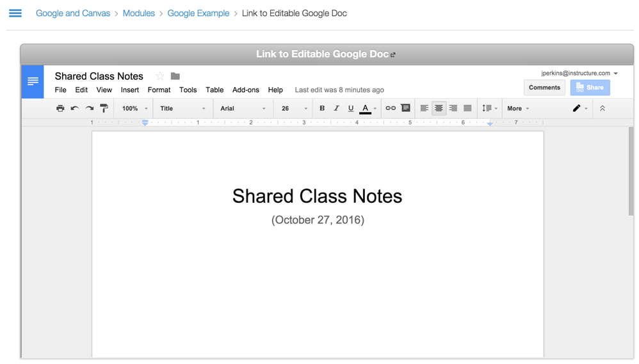Open the Title paragraph style dropdown

[x=182, y=108]
